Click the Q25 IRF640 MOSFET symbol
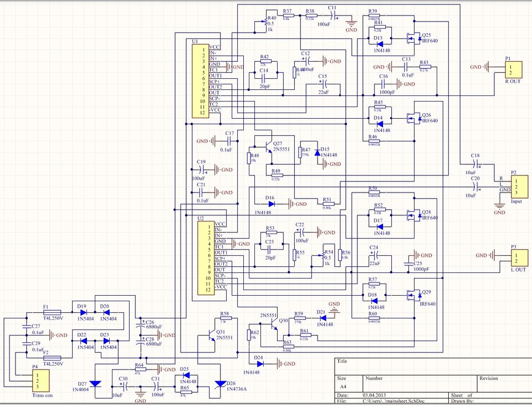 pyautogui.click(x=415, y=39)
